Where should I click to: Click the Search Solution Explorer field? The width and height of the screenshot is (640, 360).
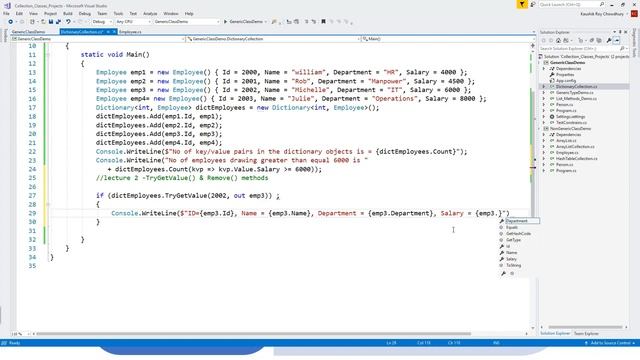583,49
